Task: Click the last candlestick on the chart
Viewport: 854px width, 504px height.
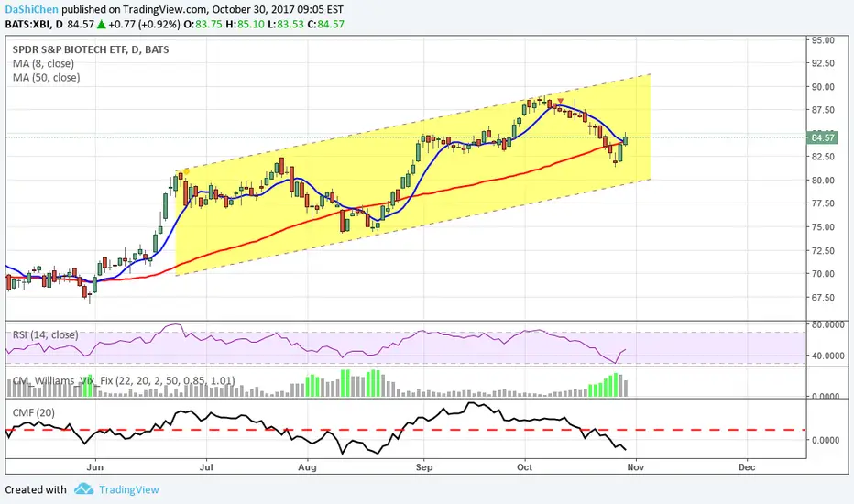Action: 626,139
